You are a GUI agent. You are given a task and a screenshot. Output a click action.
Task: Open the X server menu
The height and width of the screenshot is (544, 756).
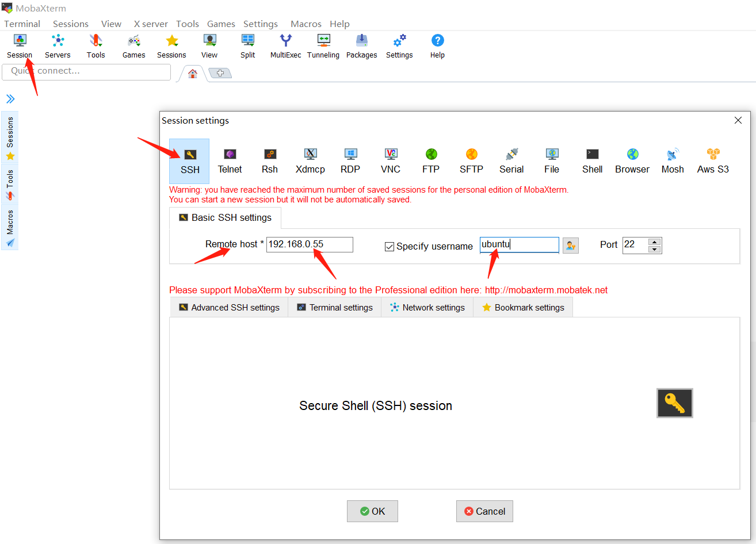(151, 24)
